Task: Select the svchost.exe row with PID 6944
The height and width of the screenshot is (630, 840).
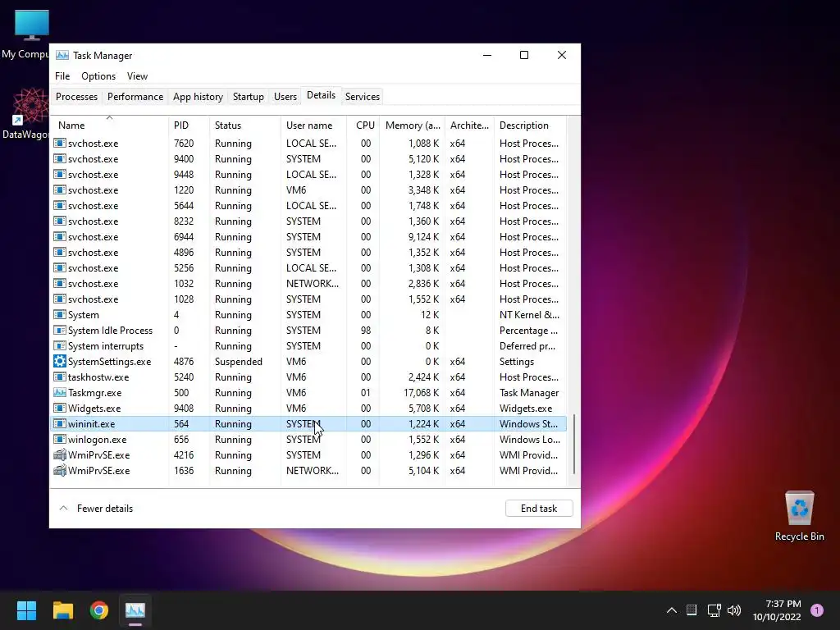Action: [x=308, y=237]
